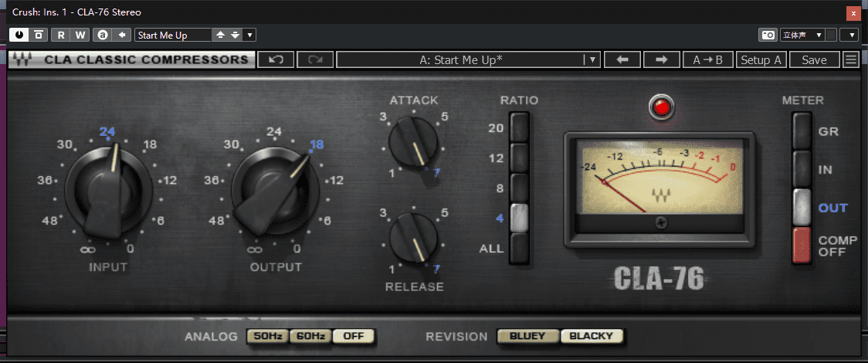Set ANALOG to 60Hz
The width and height of the screenshot is (868, 363).
coord(310,336)
